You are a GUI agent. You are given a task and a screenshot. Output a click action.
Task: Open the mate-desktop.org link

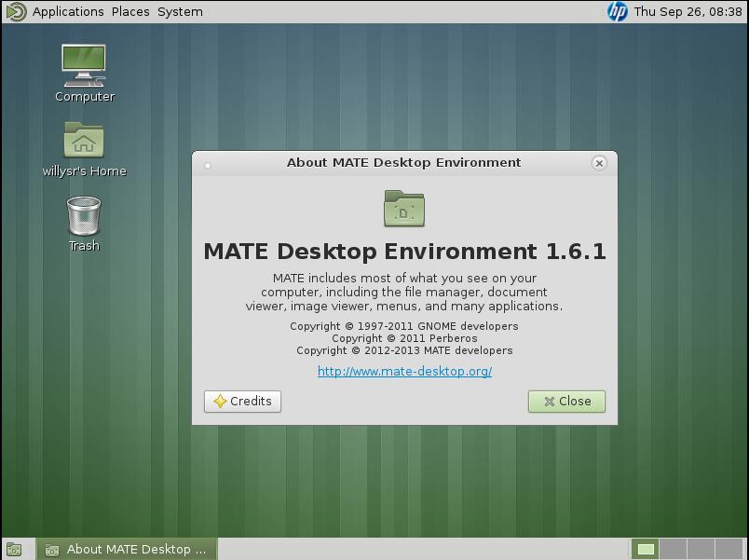coord(404,371)
